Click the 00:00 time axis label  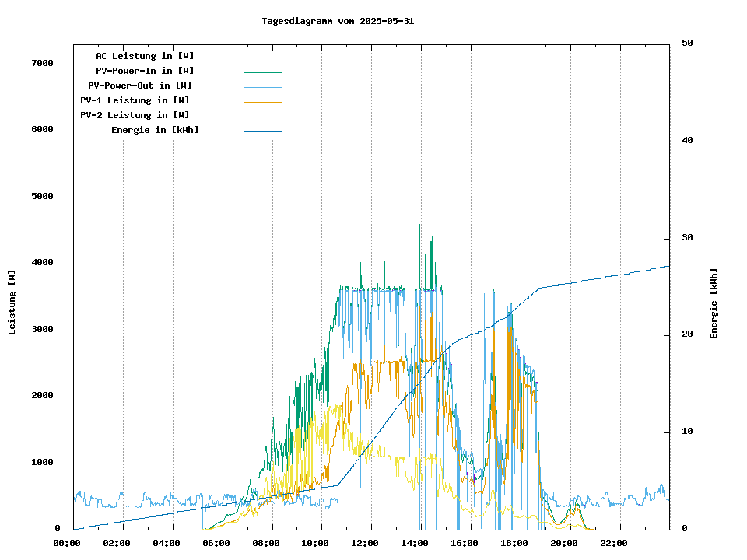pos(67,543)
